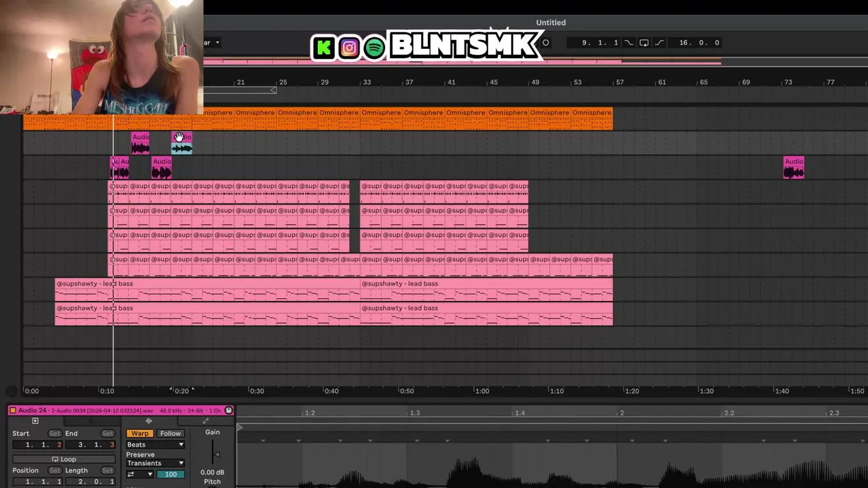Viewport: 868px width, 488px height.
Task: Click the Untitled project title
Action: coord(551,22)
